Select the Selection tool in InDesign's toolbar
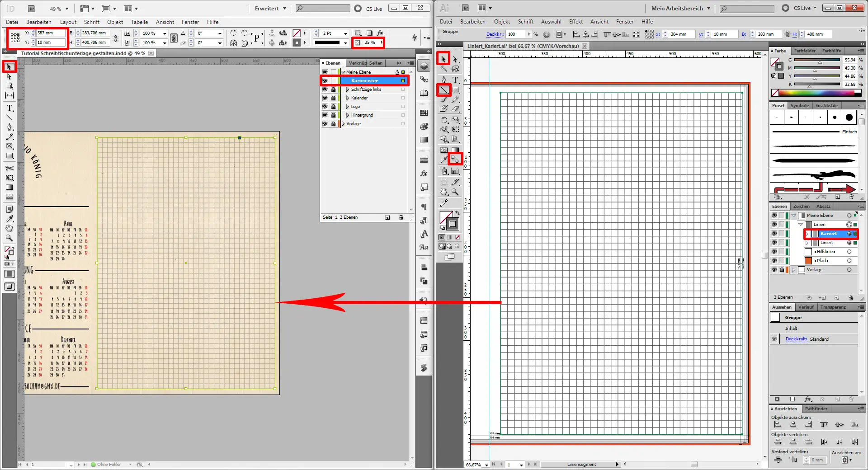 point(9,67)
